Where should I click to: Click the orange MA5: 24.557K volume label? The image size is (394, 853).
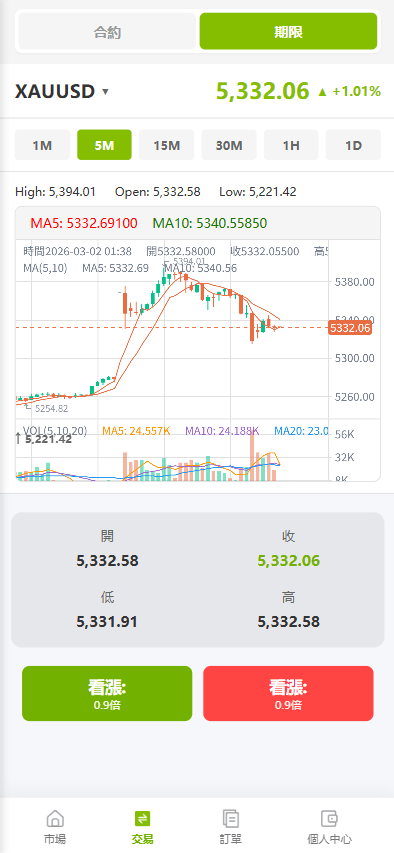coord(137,431)
